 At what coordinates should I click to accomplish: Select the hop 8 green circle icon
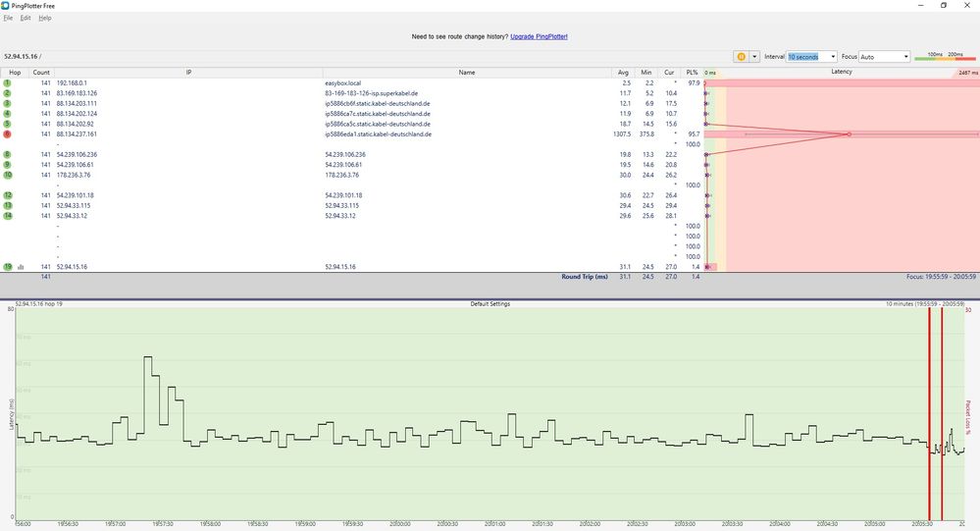(x=8, y=154)
